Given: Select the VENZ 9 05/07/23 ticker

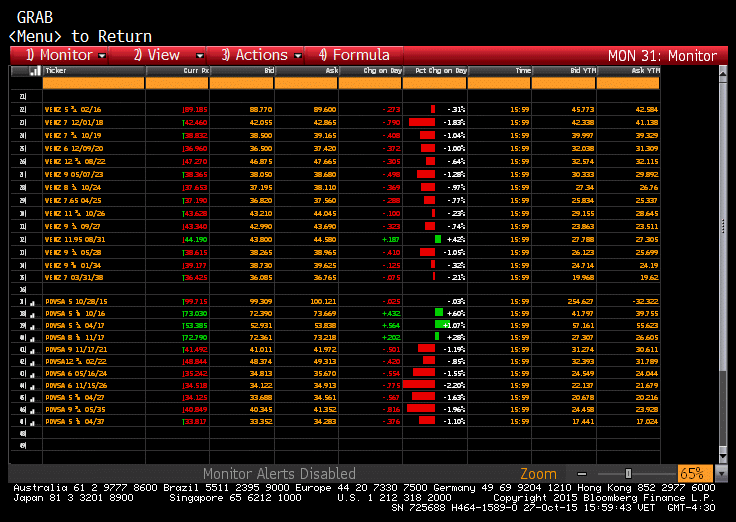Looking at the screenshot, I should [74, 175].
